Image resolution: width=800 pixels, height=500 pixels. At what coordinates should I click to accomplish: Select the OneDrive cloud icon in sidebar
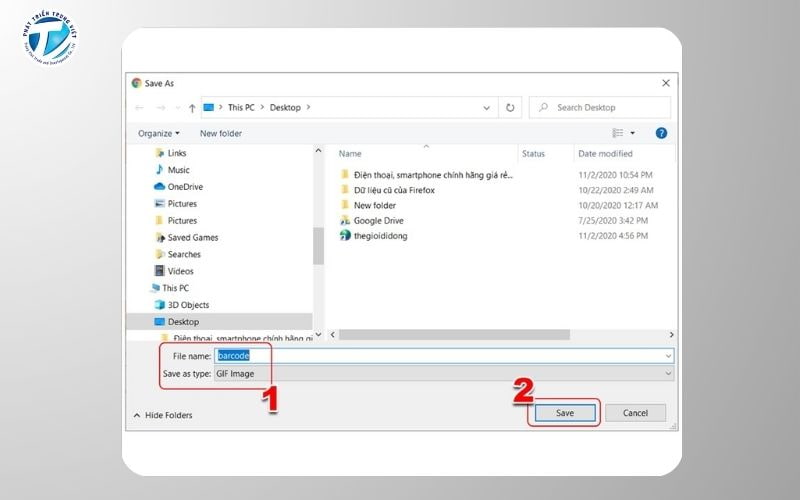click(x=159, y=187)
